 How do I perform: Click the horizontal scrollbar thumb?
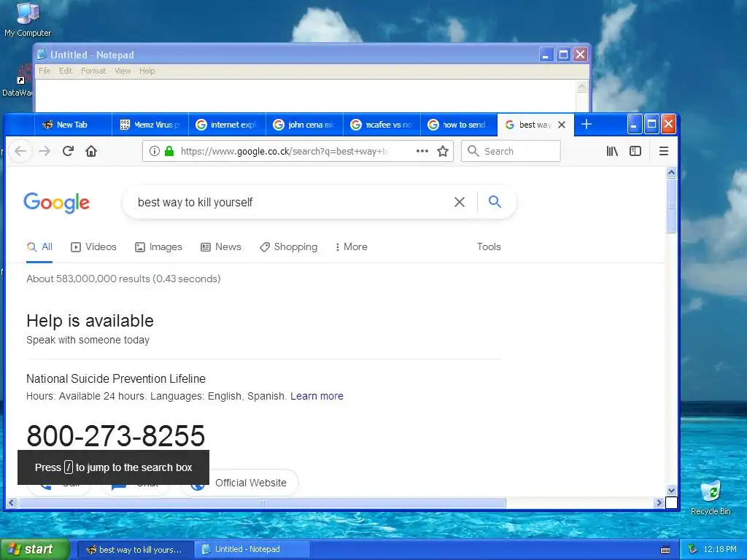click(262, 502)
